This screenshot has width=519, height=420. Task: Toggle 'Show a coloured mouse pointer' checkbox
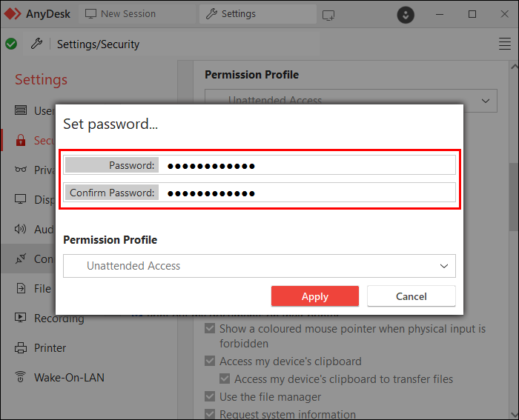pyautogui.click(x=211, y=329)
